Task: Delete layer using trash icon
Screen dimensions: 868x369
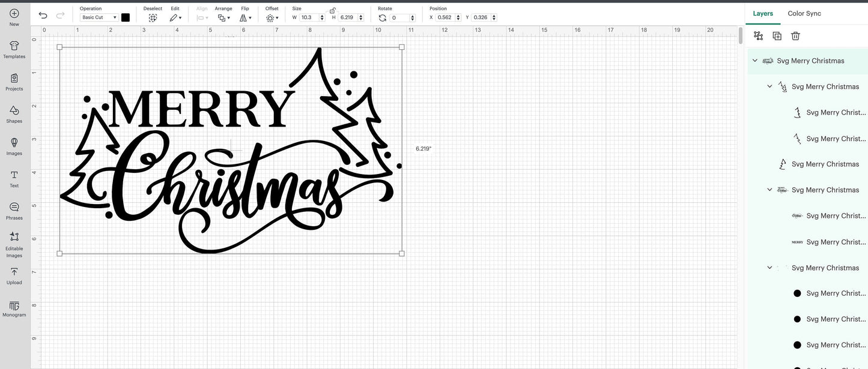Action: (795, 36)
